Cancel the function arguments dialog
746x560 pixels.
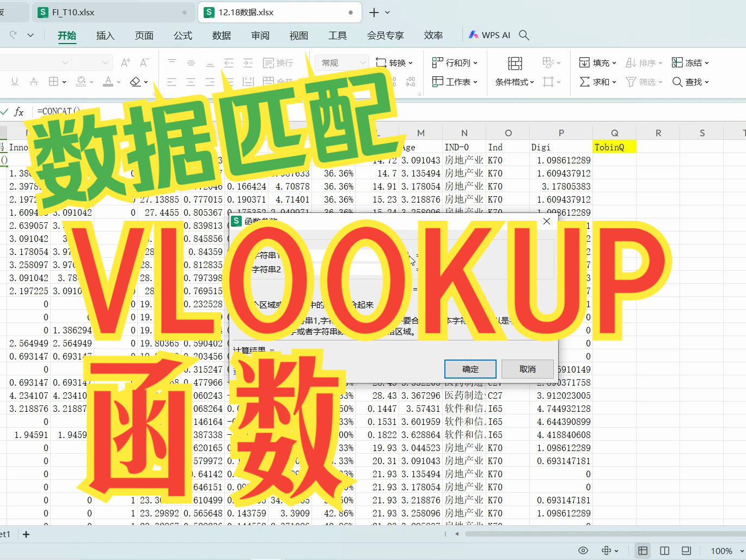click(x=527, y=369)
